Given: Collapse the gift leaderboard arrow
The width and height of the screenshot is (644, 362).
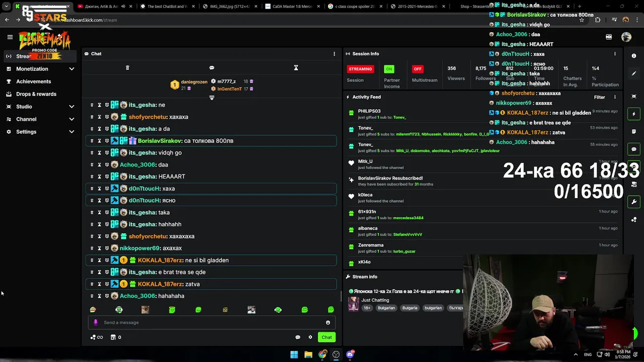Looking at the screenshot, I should [212, 98].
